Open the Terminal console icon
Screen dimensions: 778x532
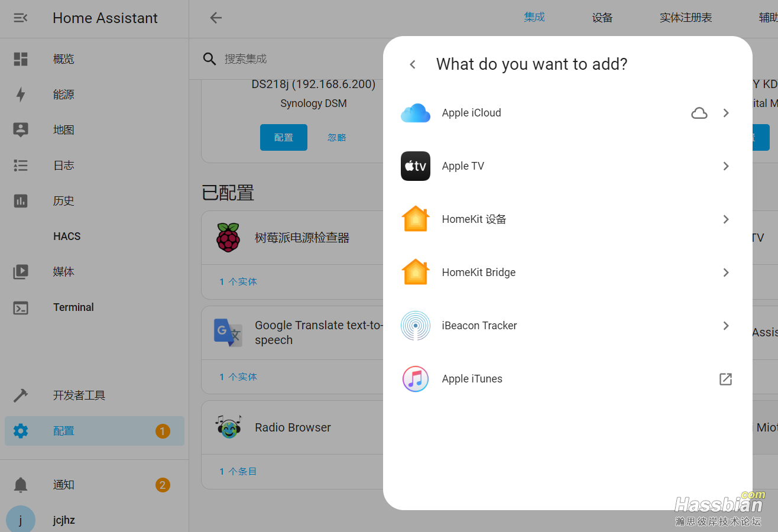click(x=21, y=307)
